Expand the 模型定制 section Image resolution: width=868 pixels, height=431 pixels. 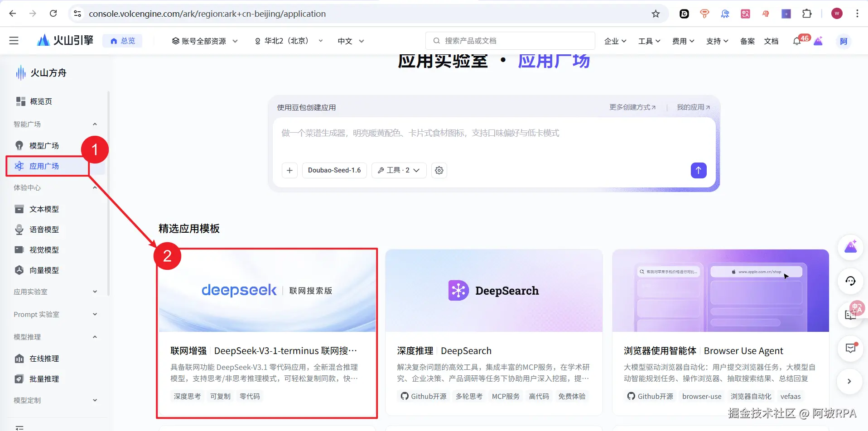(95, 400)
